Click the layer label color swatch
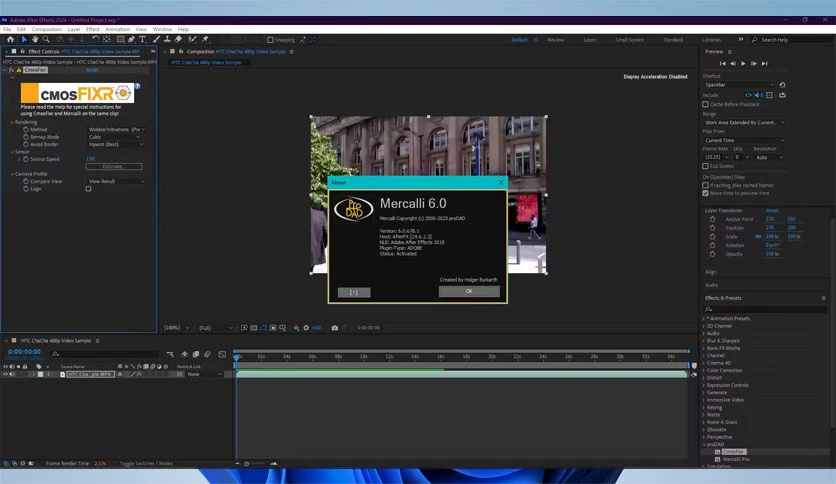Viewport: 836px width, 484px height. coord(41,374)
